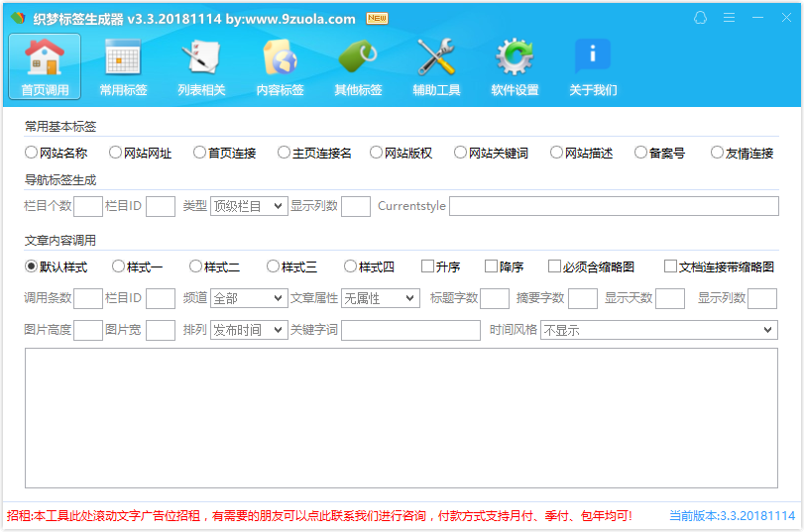Click the large generated-code output area
The height and width of the screenshot is (532, 804).
(x=402, y=418)
